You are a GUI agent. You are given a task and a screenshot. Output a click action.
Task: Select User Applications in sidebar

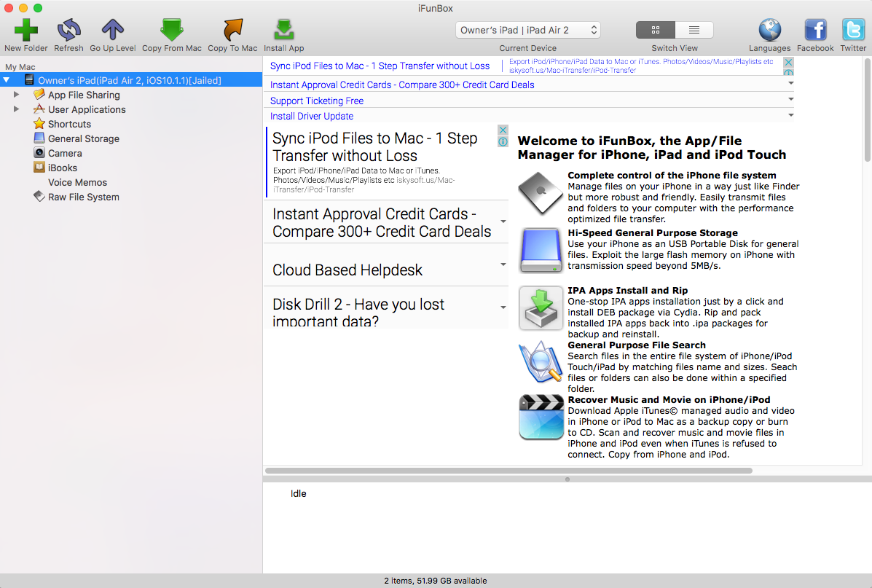click(87, 109)
